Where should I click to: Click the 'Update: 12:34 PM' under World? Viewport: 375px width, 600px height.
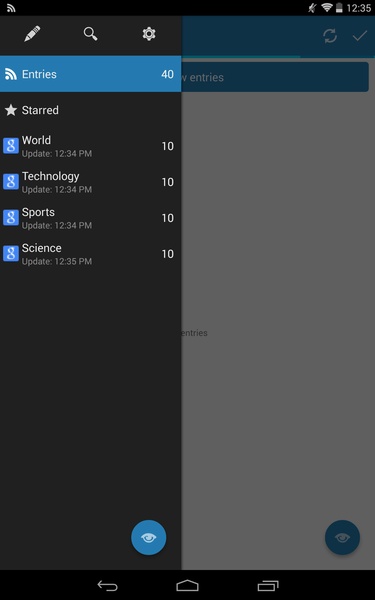[x=57, y=154]
